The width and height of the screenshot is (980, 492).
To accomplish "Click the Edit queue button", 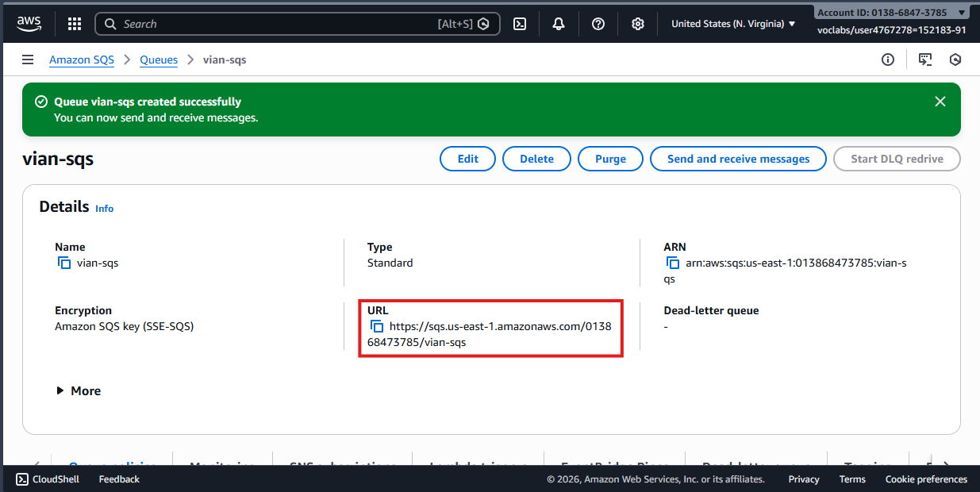I will coord(467,159).
